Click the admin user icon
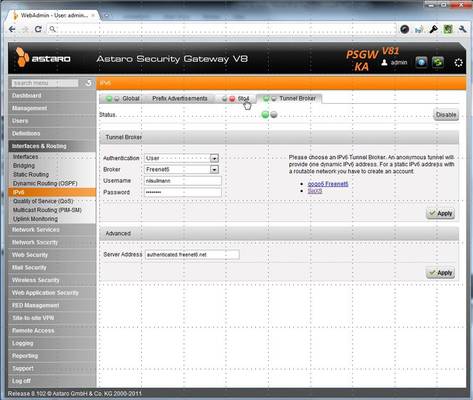This screenshot has width=473, height=400. [x=384, y=62]
